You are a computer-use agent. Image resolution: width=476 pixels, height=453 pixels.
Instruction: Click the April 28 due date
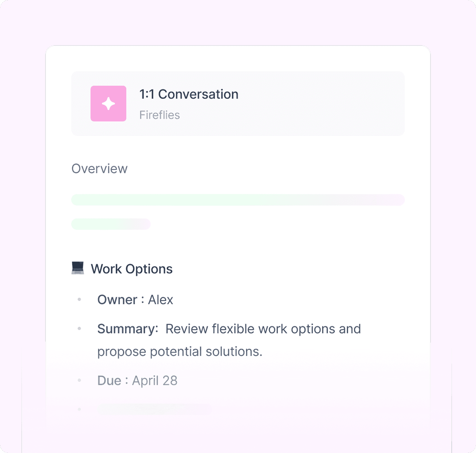(155, 381)
